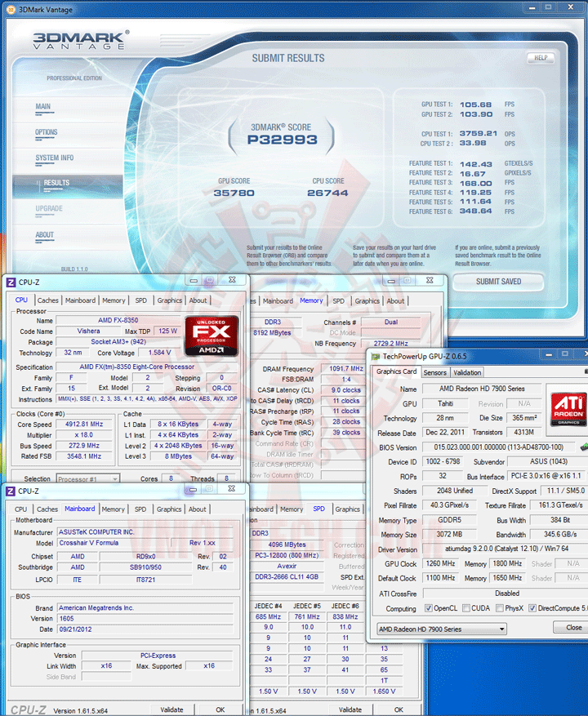Open ABOUT in the 3DMark sidebar
Viewport: 588px width, 716px height.
click(x=44, y=234)
